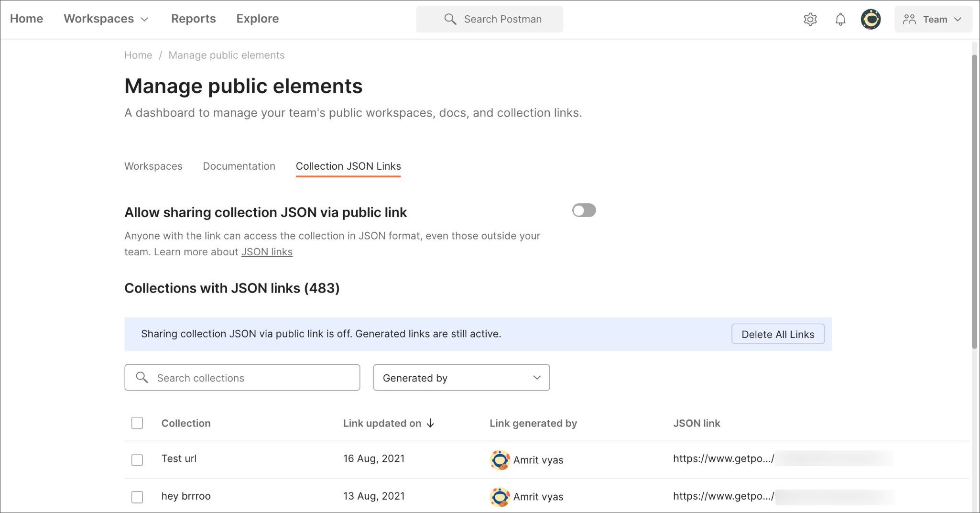Image resolution: width=980 pixels, height=513 pixels.
Task: Click Amrit vyas avatar in hey brrroo row
Action: tap(500, 497)
